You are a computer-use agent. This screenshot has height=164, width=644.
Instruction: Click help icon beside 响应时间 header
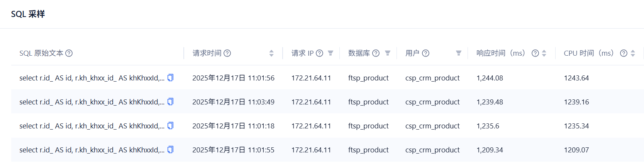tap(535, 53)
